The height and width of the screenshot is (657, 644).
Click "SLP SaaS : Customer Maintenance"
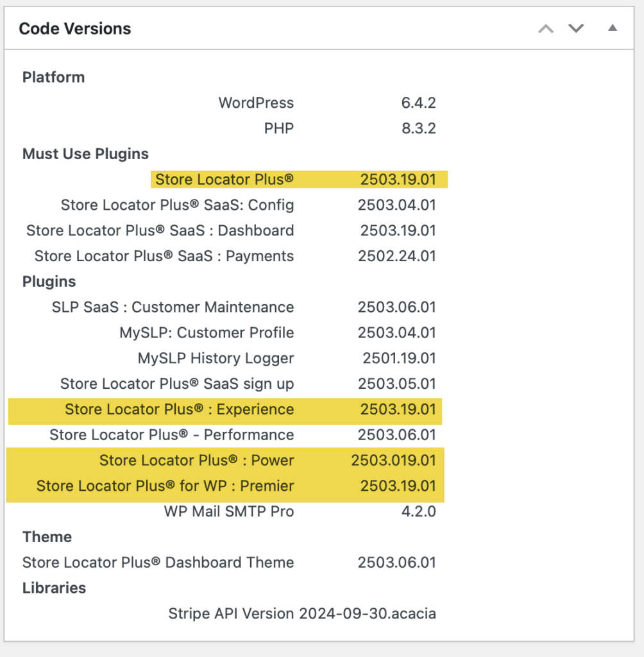173,307
